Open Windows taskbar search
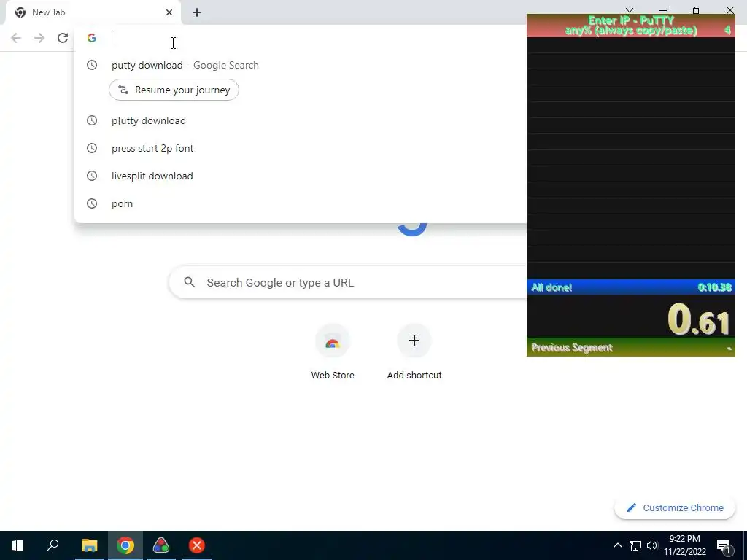The image size is (747, 560). tap(53, 545)
